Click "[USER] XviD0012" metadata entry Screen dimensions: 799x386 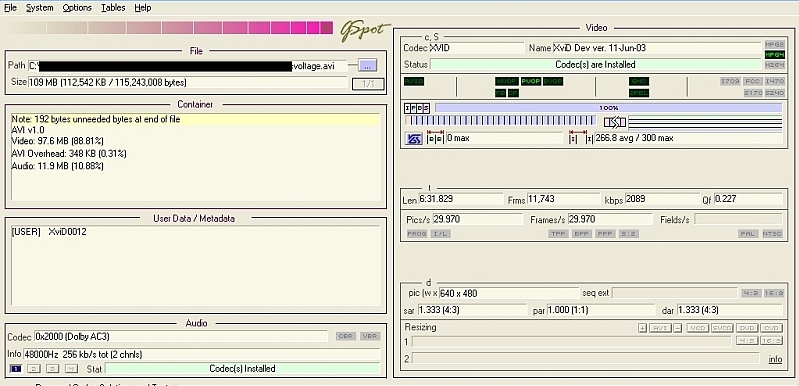49,232
